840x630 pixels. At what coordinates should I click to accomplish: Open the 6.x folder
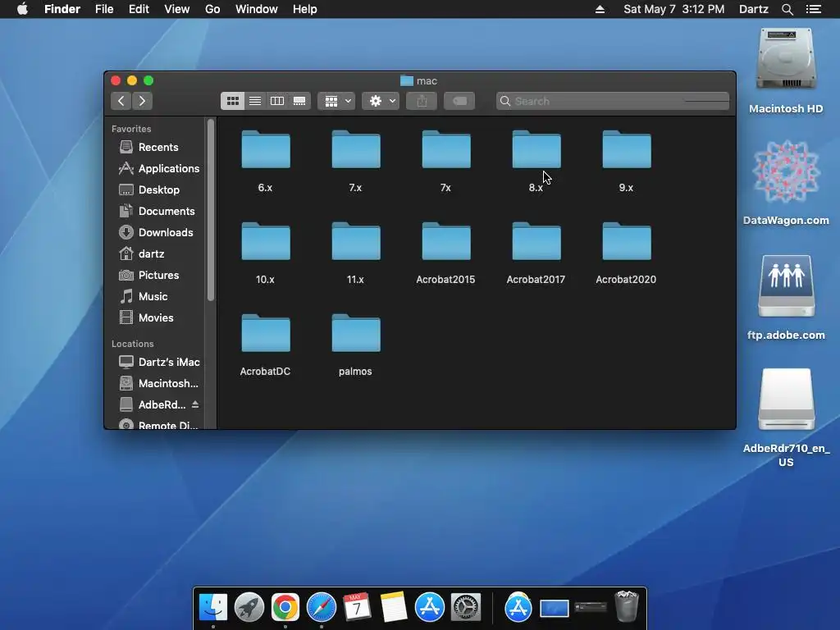pyautogui.click(x=266, y=150)
